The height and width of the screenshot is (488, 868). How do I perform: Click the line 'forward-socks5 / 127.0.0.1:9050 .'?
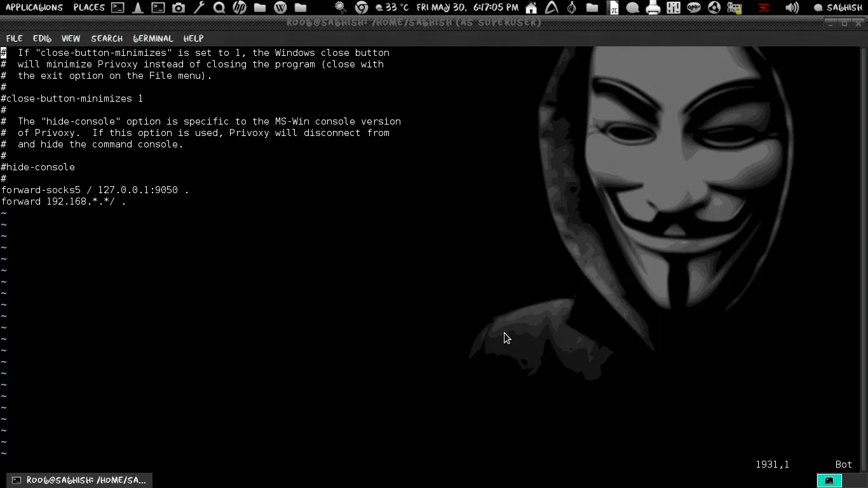[x=95, y=190]
